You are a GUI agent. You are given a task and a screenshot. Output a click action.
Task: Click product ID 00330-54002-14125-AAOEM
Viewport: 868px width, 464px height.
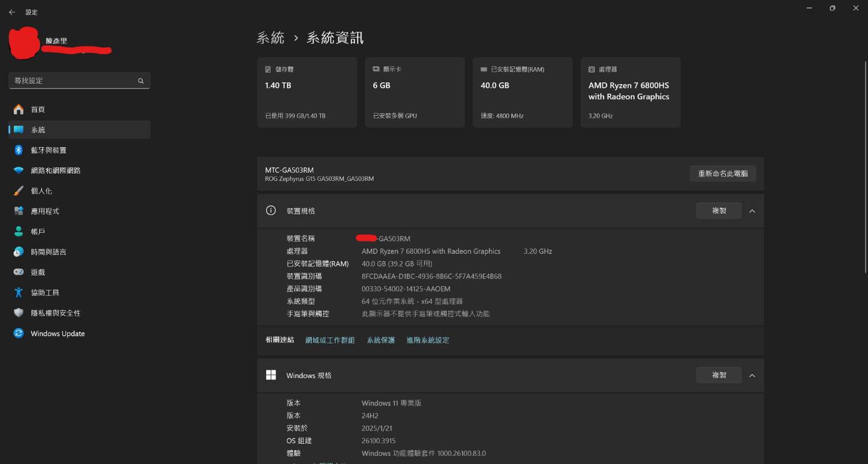[x=406, y=288]
